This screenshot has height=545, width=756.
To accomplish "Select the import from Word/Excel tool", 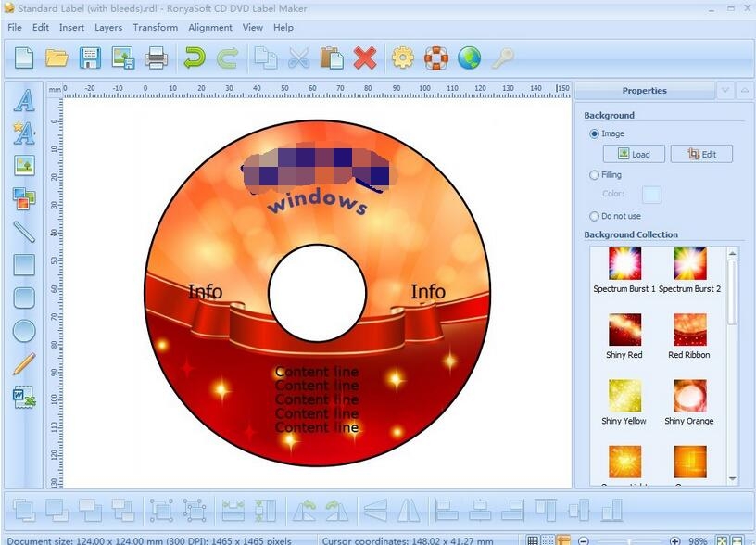I will click(24, 397).
